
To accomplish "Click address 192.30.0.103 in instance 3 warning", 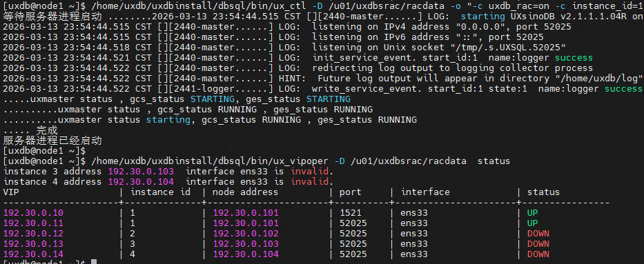I will [141, 172].
